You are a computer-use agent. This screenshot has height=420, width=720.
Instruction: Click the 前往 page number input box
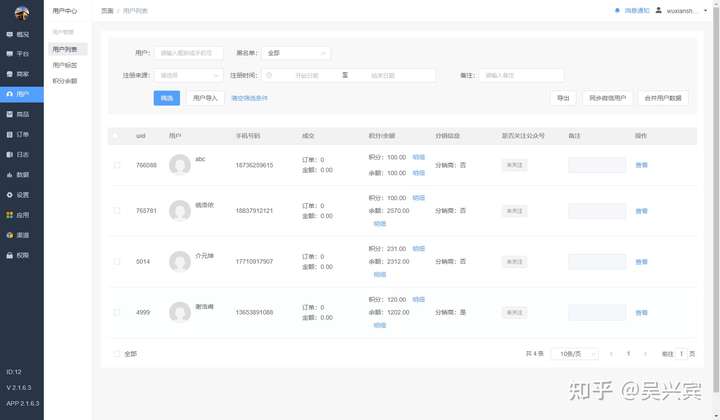point(681,354)
